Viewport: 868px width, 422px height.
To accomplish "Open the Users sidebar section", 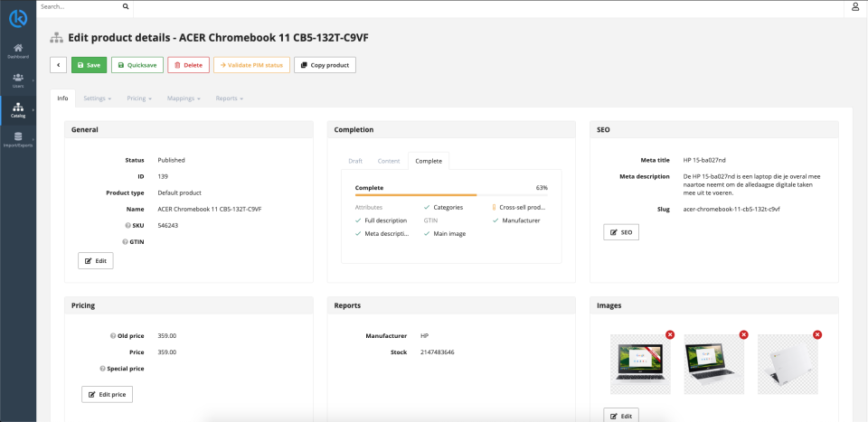I will [x=18, y=80].
